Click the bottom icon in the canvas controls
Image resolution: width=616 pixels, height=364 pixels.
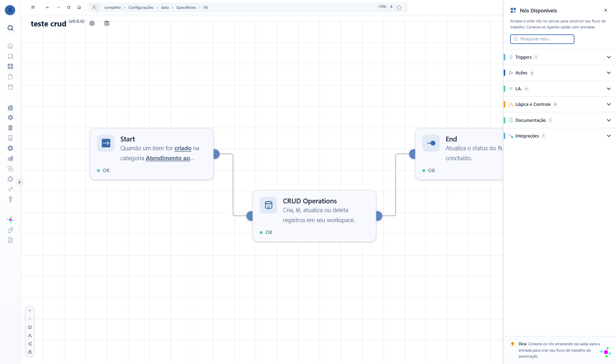tap(30, 352)
